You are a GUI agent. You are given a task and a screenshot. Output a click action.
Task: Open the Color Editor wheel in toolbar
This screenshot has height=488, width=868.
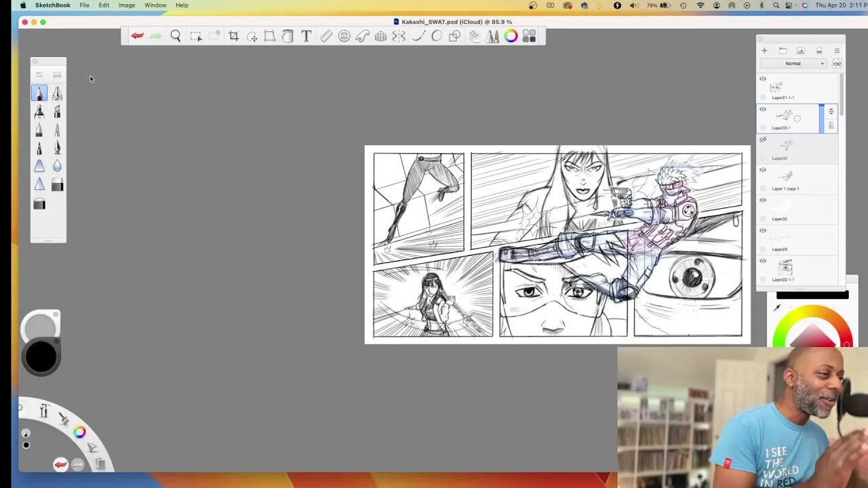coord(511,36)
